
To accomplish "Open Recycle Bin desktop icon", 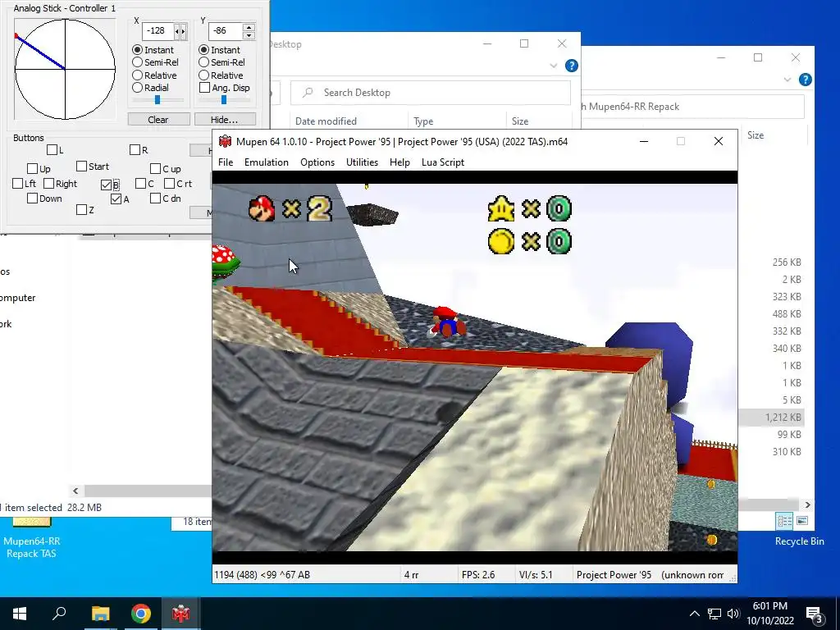I will (799, 541).
